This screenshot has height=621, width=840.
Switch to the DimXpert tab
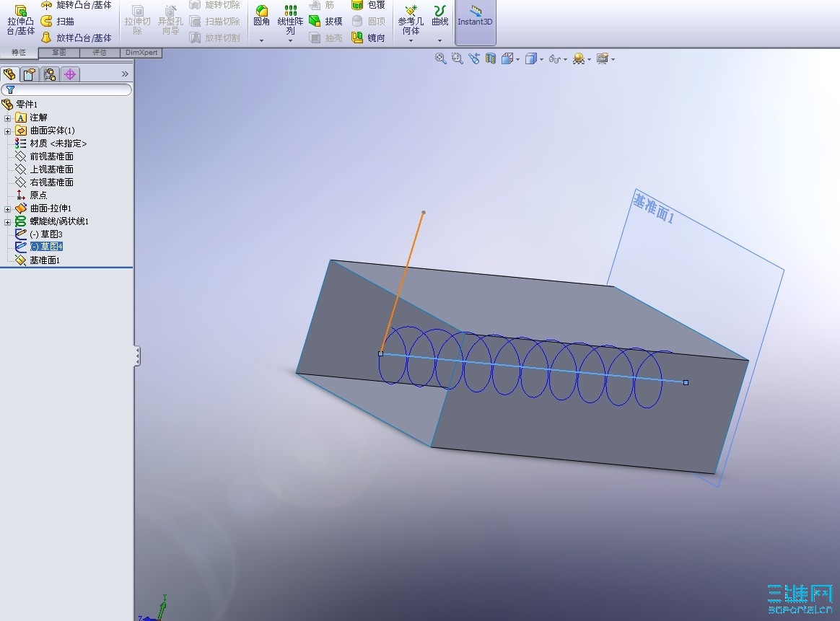coord(141,53)
